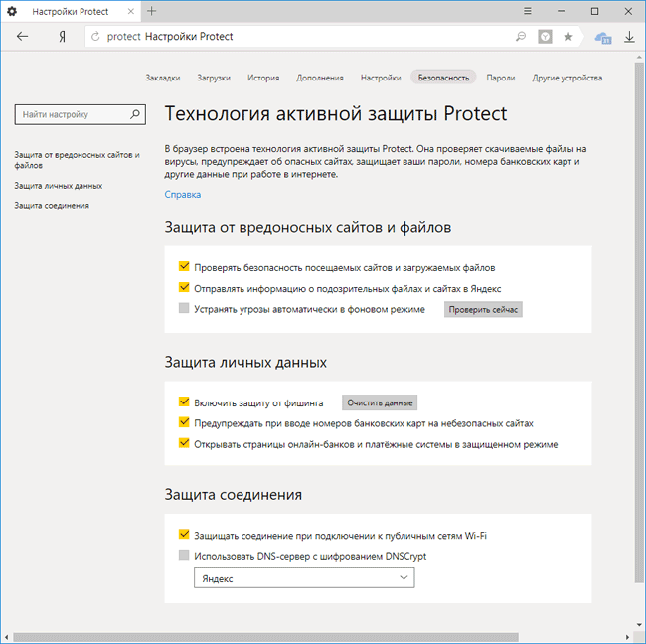
Task: Toggle Отправлять информацию о подозрительных файлах checkbox
Action: tap(184, 287)
